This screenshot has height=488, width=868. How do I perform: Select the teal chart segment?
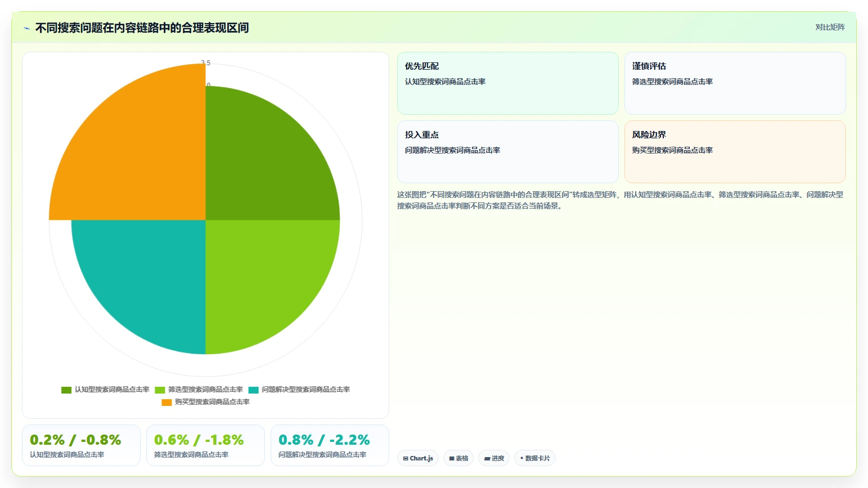[x=149, y=275]
